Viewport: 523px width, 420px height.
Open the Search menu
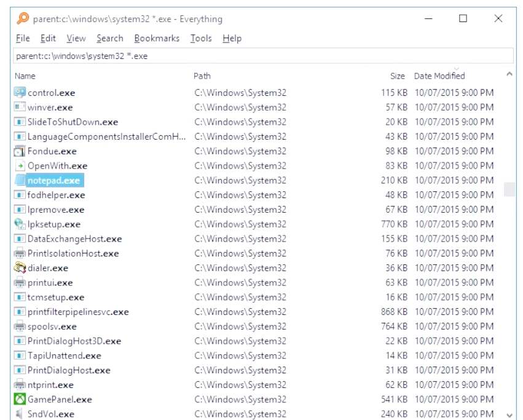point(110,38)
